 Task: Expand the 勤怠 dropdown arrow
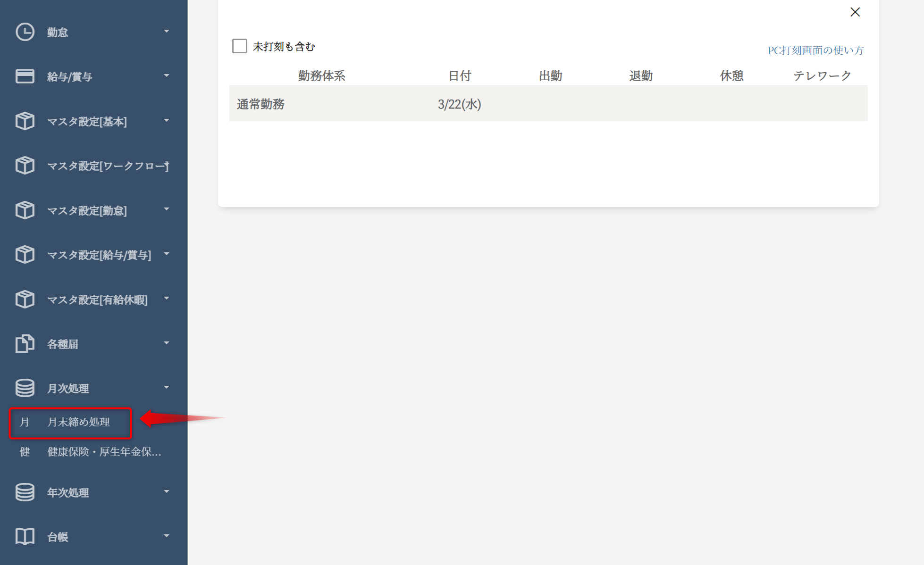pos(166,32)
